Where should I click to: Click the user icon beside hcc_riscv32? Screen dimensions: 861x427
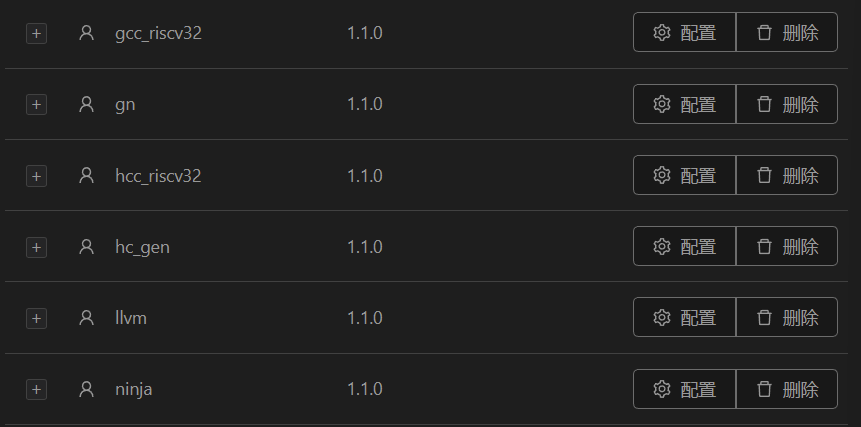[x=86, y=176]
